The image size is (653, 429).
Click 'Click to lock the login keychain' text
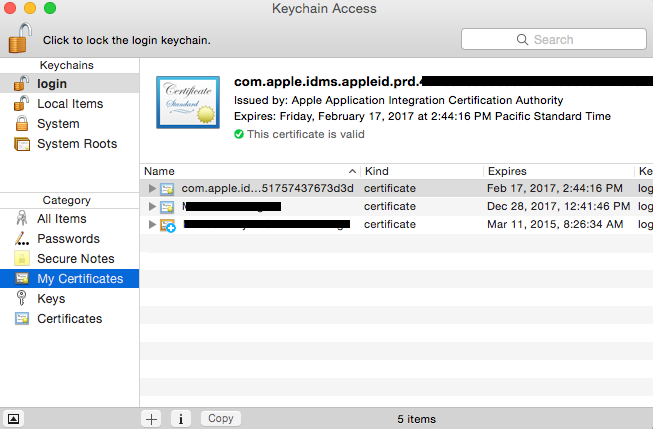point(127,40)
